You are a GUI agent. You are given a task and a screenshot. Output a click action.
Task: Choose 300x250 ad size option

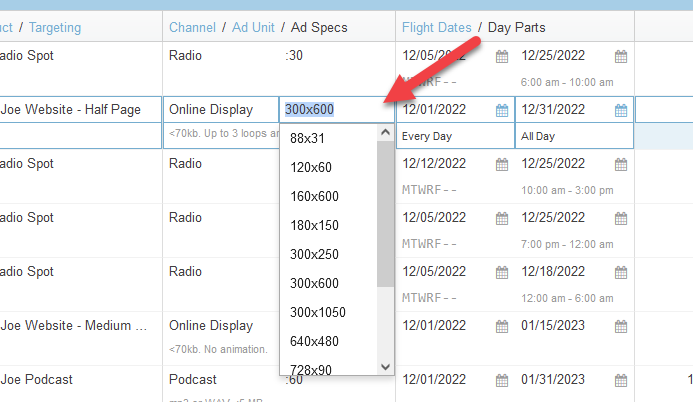coord(315,254)
